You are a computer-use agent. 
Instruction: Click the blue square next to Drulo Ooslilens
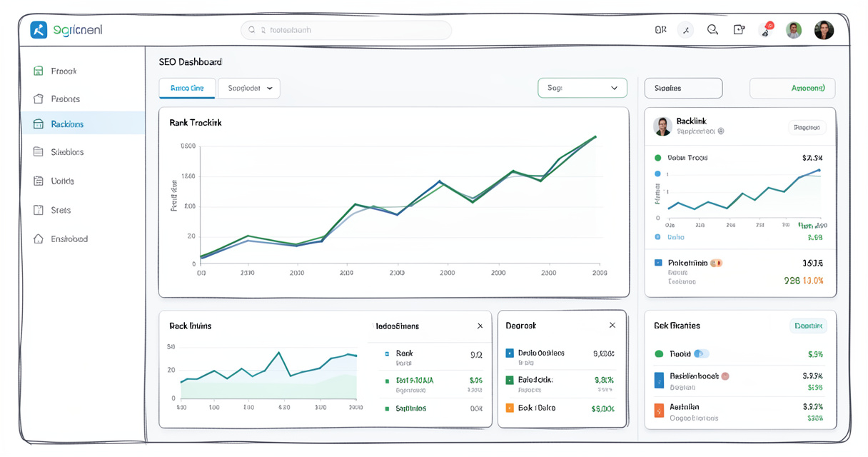click(510, 353)
